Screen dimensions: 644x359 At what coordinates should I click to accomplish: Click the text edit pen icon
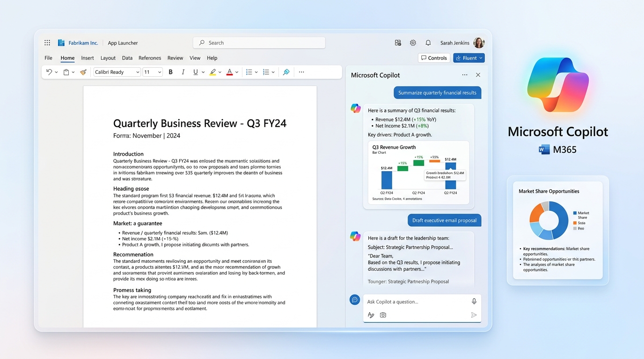click(371, 315)
